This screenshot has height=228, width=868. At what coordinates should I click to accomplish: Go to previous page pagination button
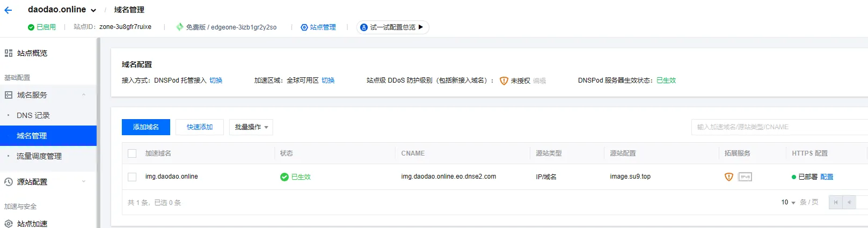pos(849,202)
